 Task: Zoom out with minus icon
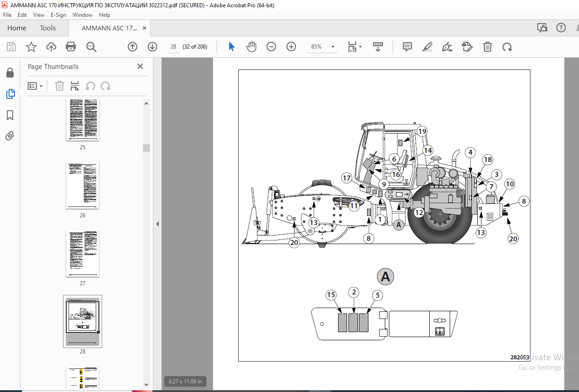coord(271,47)
